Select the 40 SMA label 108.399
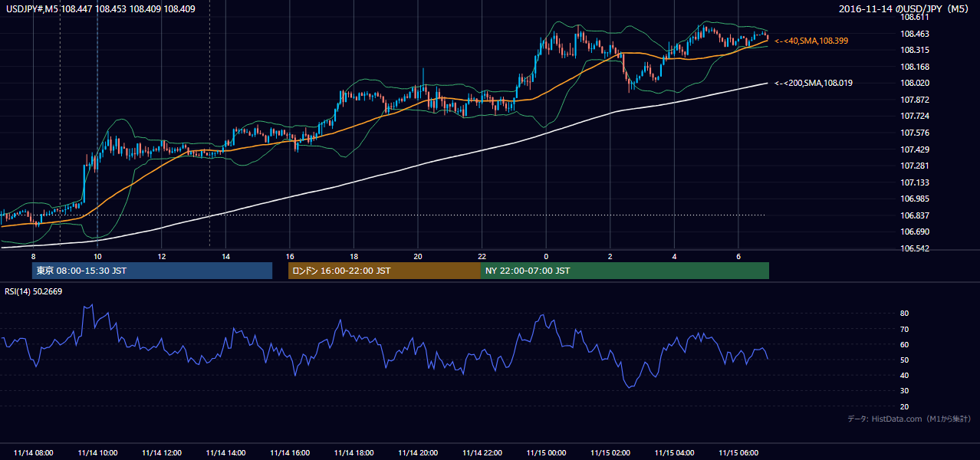Image resolution: width=980 pixels, height=460 pixels. (x=813, y=40)
